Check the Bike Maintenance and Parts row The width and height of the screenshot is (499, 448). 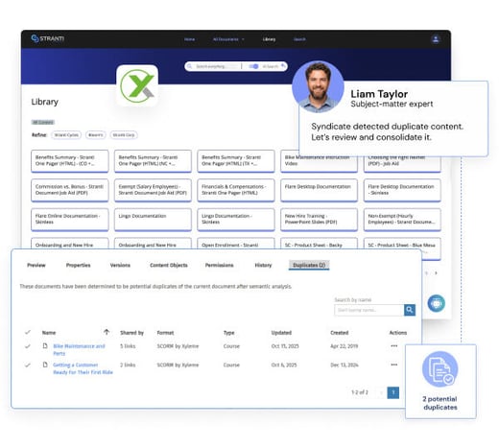28,346
